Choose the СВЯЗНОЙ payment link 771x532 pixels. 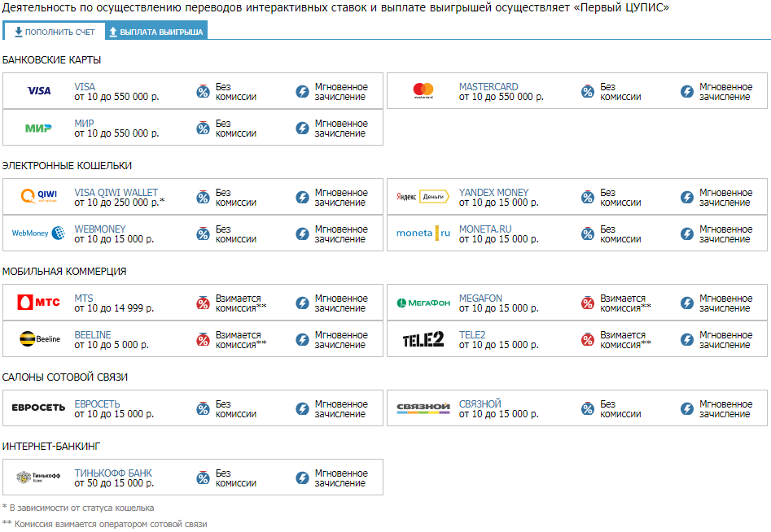tap(480, 403)
